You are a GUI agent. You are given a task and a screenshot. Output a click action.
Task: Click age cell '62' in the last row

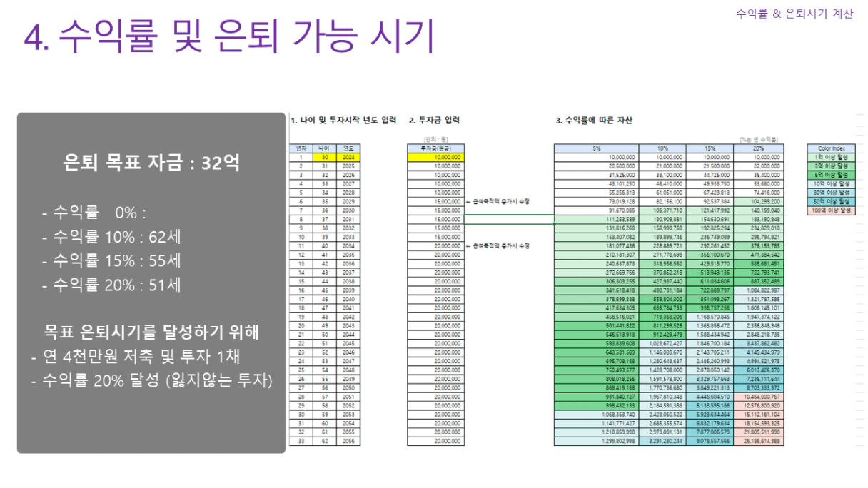324,442
